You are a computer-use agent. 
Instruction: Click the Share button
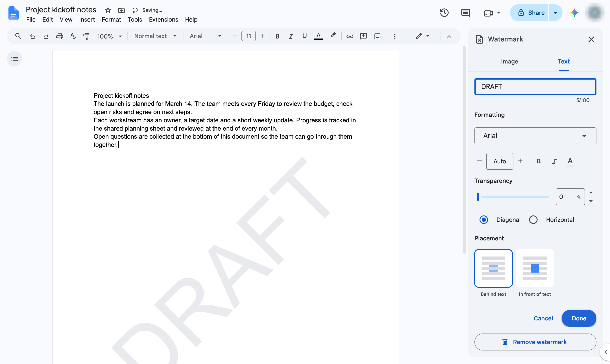(x=529, y=13)
